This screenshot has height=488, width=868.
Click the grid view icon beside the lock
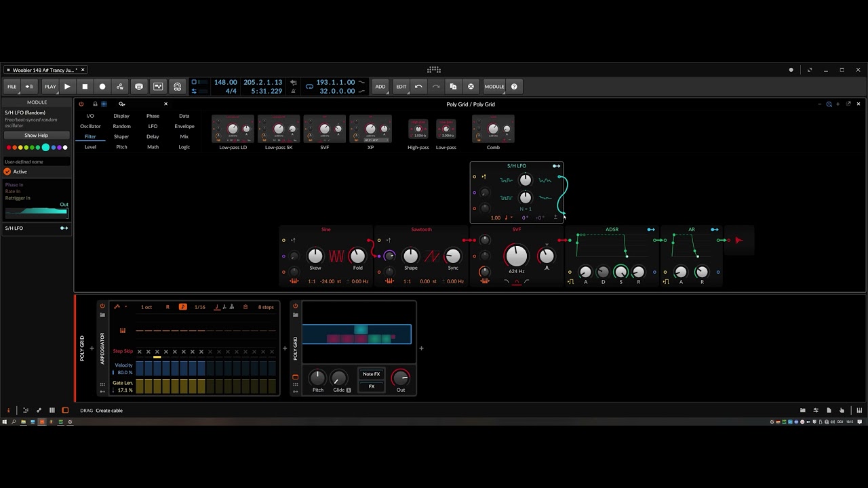click(x=104, y=104)
